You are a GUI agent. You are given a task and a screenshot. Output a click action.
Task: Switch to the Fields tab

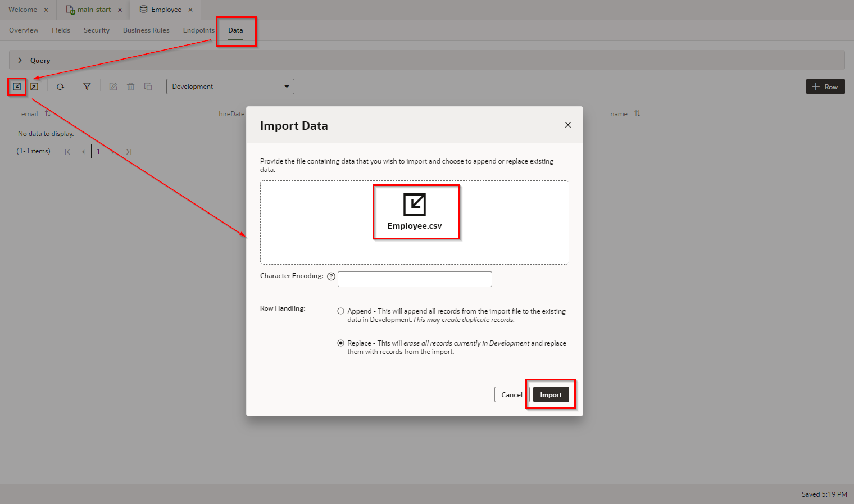(61, 30)
